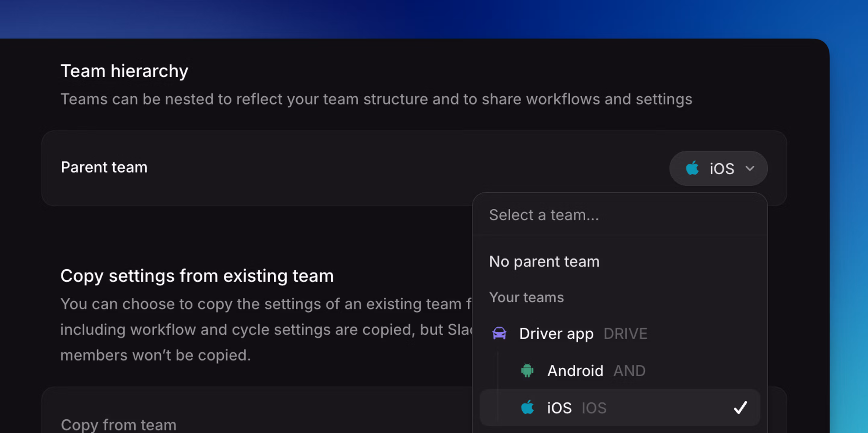
Task: Click the DRIVE identifier badge next to Driver app
Action: click(x=625, y=333)
